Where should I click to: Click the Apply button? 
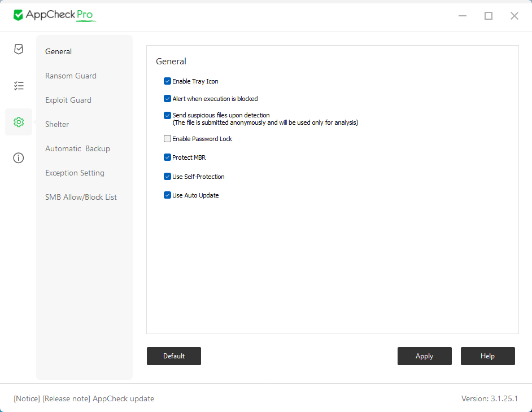pyautogui.click(x=425, y=356)
